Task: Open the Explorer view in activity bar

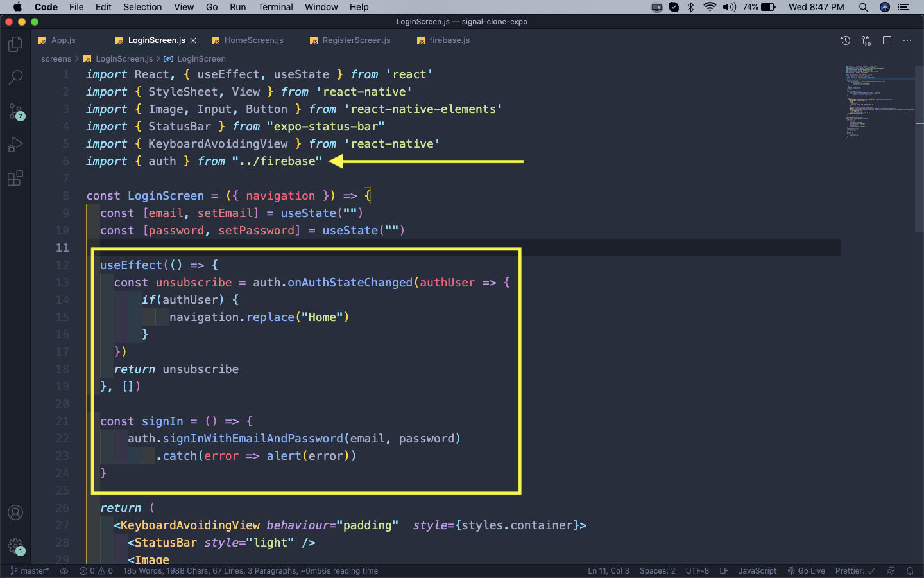Action: [15, 44]
